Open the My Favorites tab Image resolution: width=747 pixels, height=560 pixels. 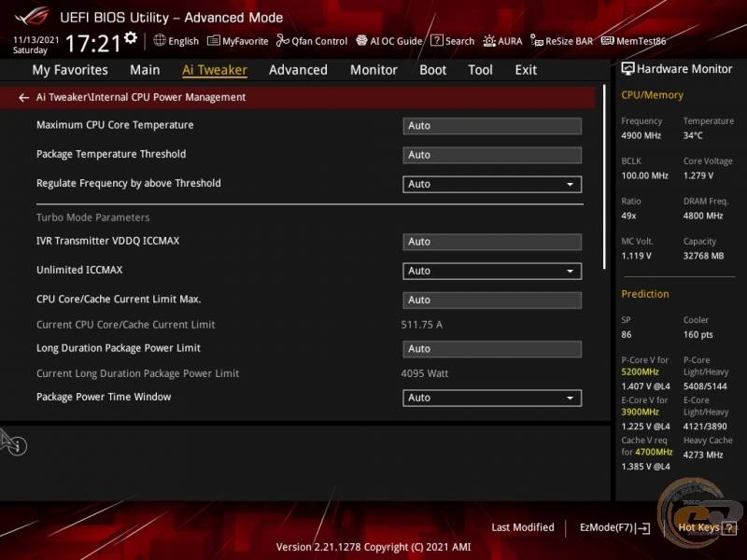(70, 70)
